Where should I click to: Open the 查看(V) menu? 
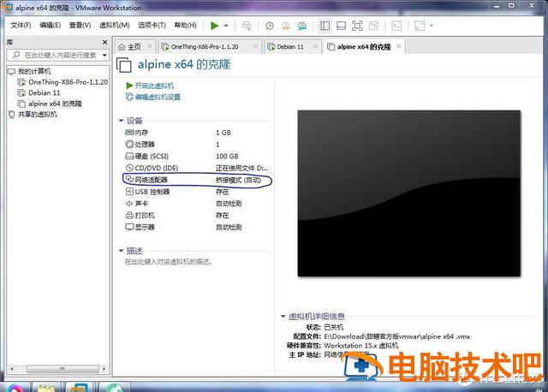80,25
